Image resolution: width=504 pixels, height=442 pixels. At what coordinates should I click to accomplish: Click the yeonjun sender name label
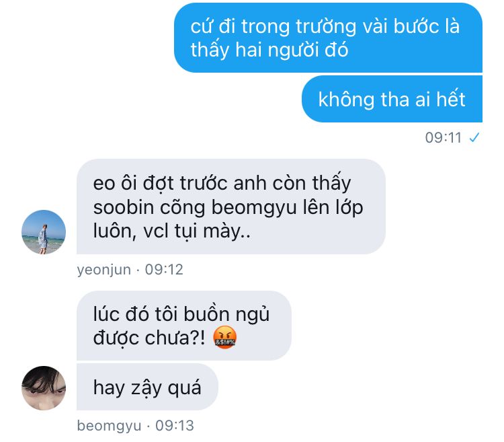103,270
